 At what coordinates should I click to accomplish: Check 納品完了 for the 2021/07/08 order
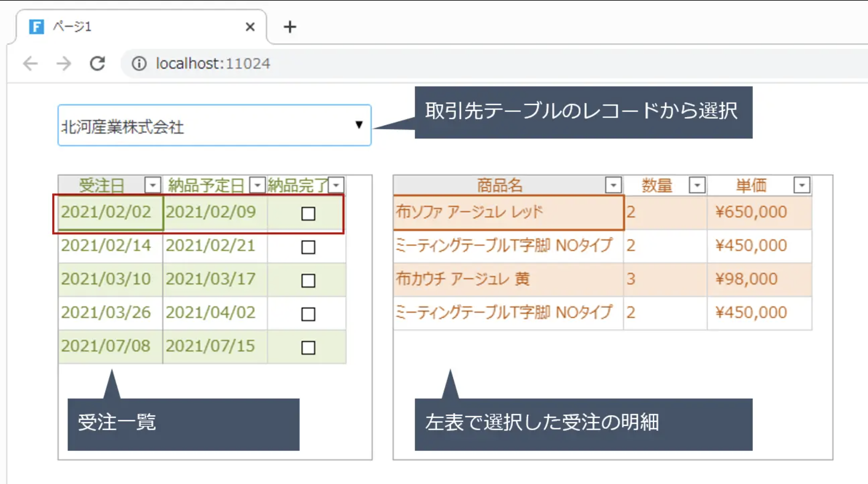pos(308,347)
